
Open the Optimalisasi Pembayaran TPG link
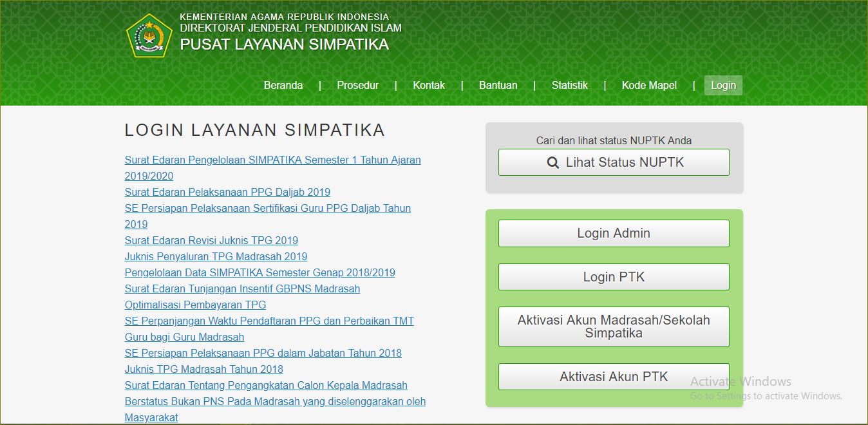click(x=195, y=305)
